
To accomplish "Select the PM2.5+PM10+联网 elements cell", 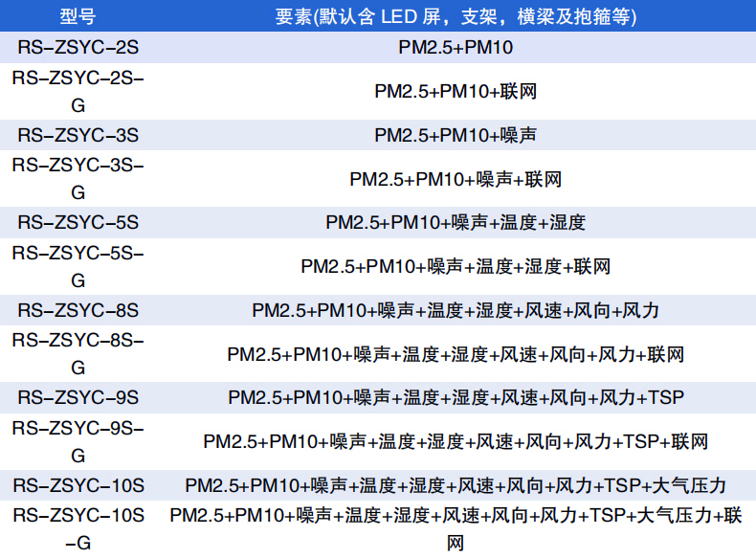I will click(x=456, y=92).
